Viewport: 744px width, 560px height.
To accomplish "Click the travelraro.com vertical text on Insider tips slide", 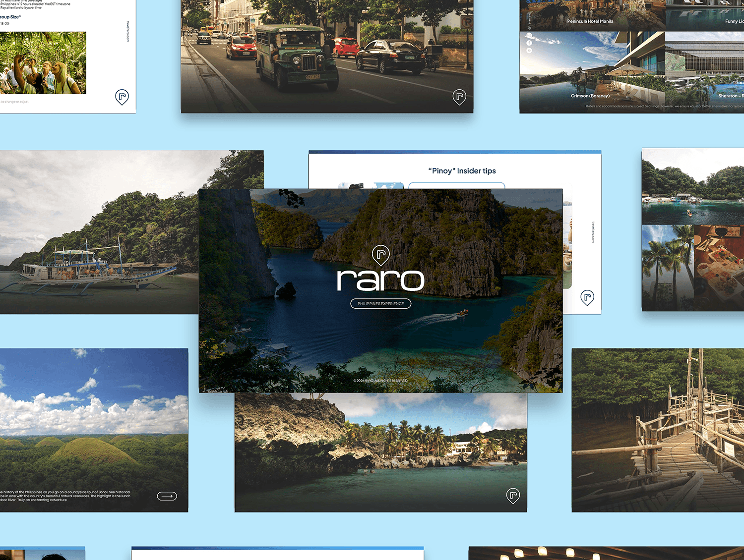I will tap(592, 232).
